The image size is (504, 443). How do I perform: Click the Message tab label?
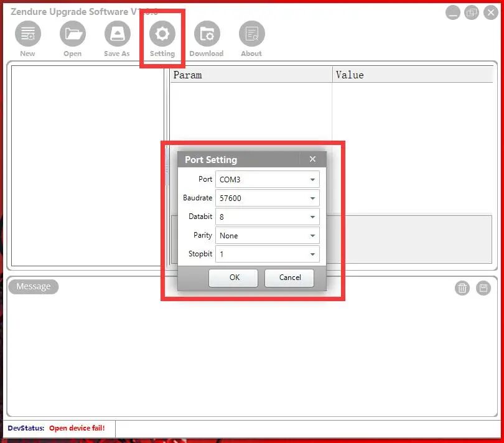pyautogui.click(x=34, y=286)
